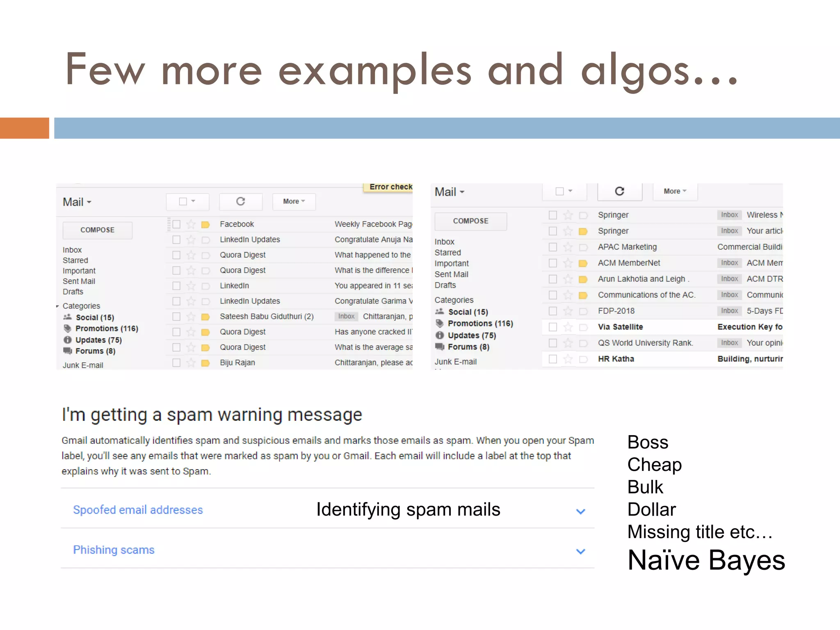The height and width of the screenshot is (630, 840).
Task: Open Social (15) in left sidebar
Action: (95, 317)
